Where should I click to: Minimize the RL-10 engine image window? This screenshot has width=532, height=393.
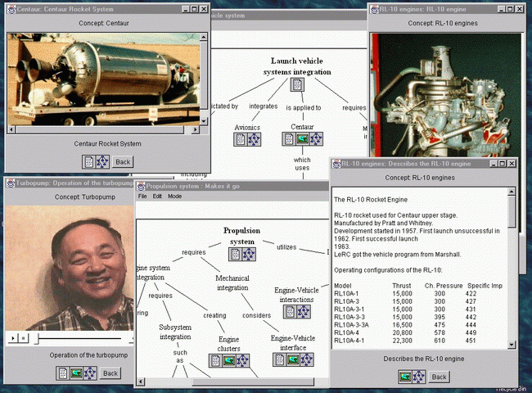pyautogui.click(x=501, y=9)
